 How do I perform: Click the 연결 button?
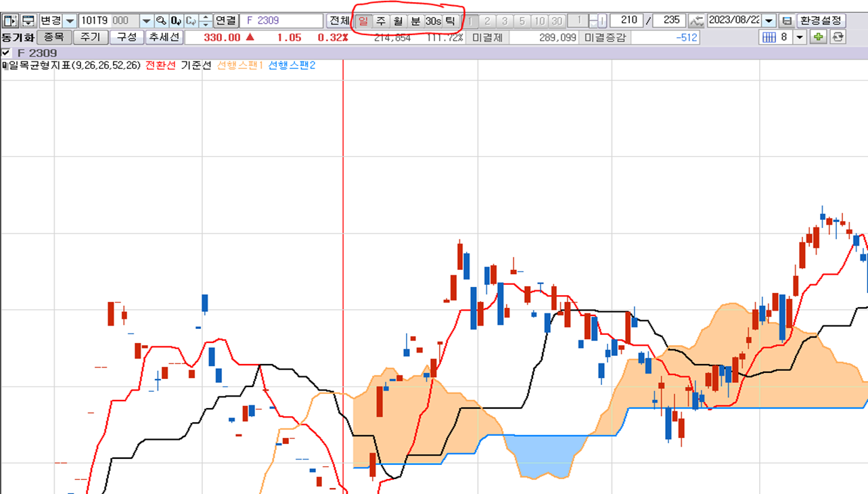(x=226, y=21)
